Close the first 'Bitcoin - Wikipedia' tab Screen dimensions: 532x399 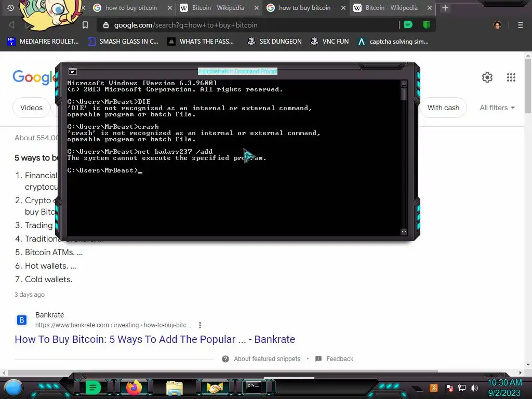257,8
